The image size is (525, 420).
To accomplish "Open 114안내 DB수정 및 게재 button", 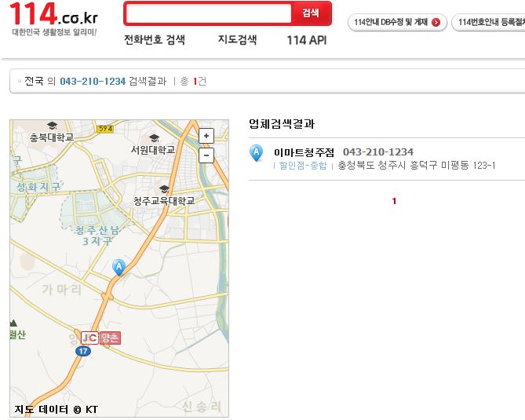I will [x=397, y=22].
